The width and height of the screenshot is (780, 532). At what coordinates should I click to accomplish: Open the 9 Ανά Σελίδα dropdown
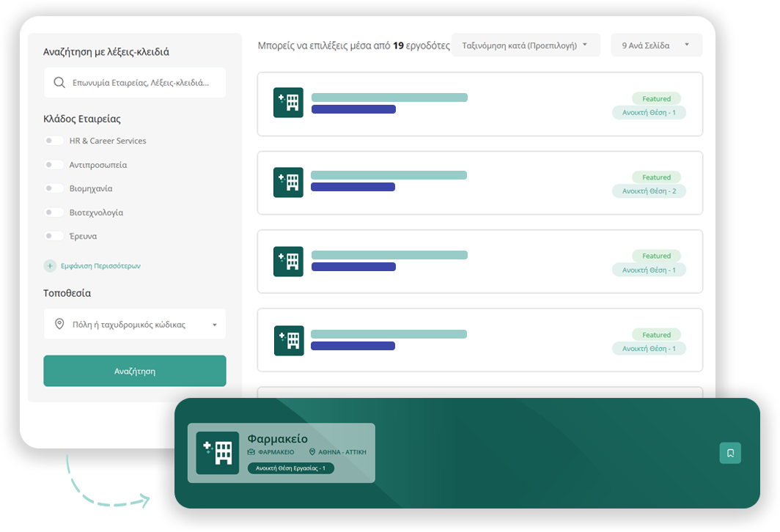click(x=656, y=45)
